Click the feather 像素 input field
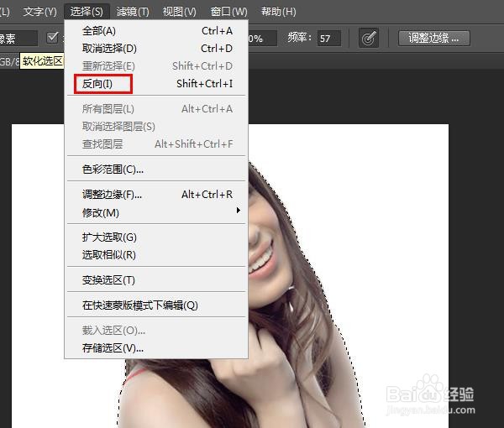The height and width of the screenshot is (428, 504). click(18, 39)
